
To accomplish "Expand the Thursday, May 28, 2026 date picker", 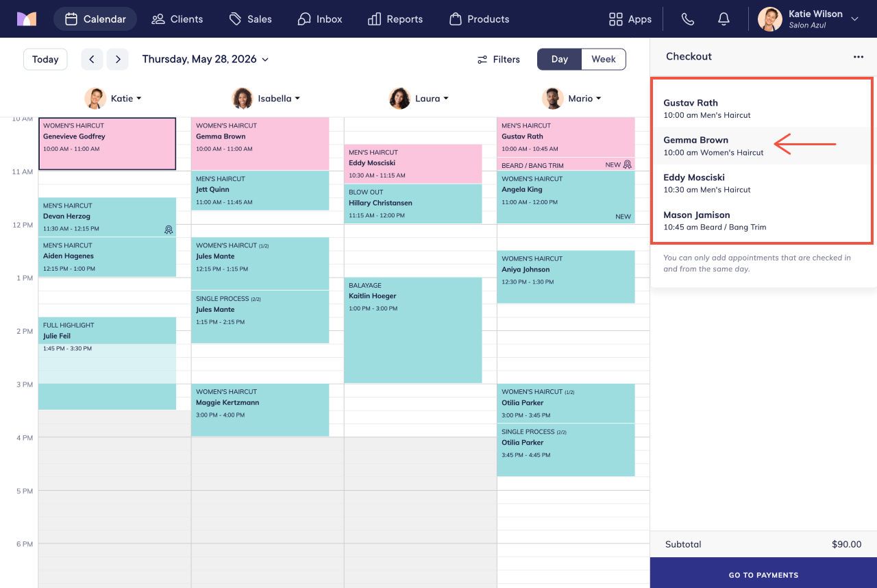I will (x=206, y=59).
